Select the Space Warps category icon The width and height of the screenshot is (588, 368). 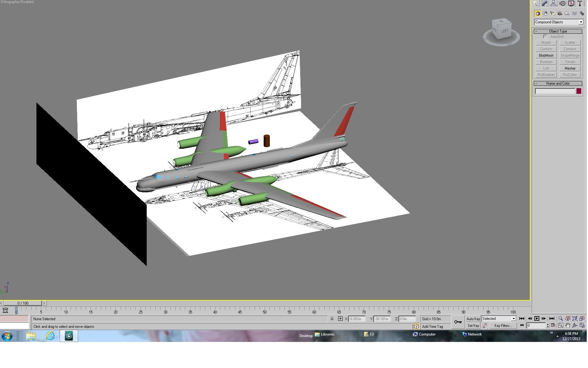tap(575, 13)
